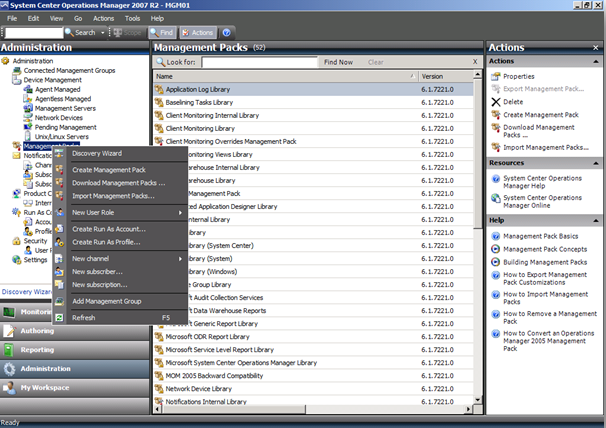
Task: Select New subscription context menu entry
Action: (100, 285)
